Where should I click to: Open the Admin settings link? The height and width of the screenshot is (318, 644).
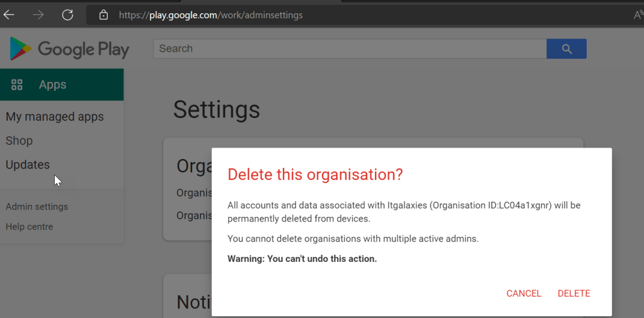pos(37,206)
